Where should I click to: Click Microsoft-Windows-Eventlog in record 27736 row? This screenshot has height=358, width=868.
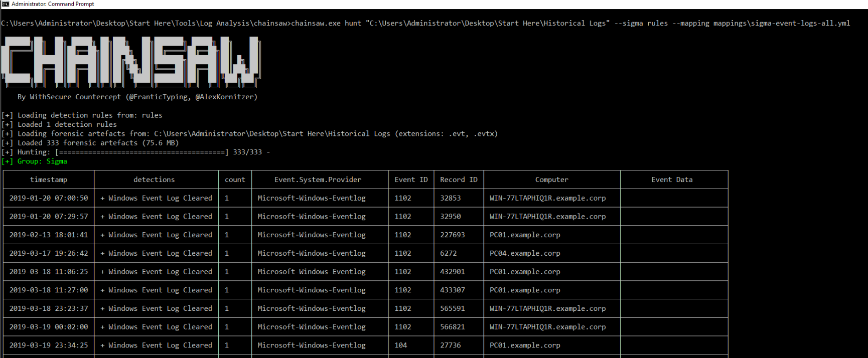pos(312,345)
